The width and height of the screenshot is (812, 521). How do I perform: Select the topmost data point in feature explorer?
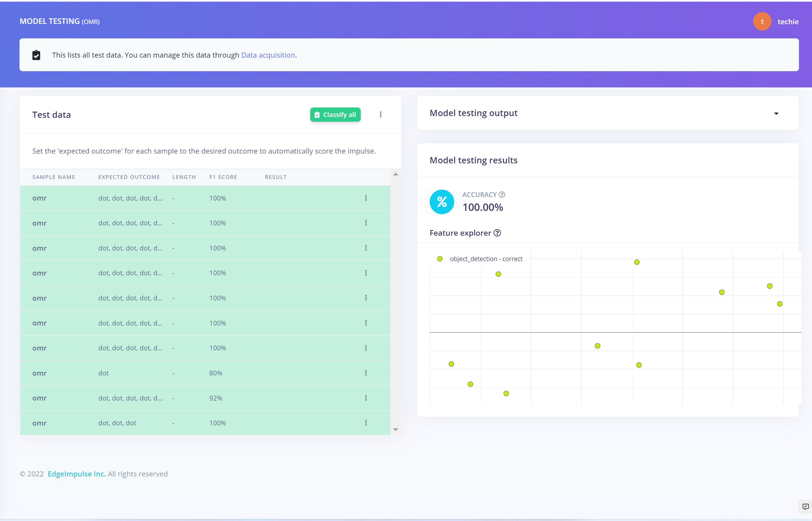637,262
